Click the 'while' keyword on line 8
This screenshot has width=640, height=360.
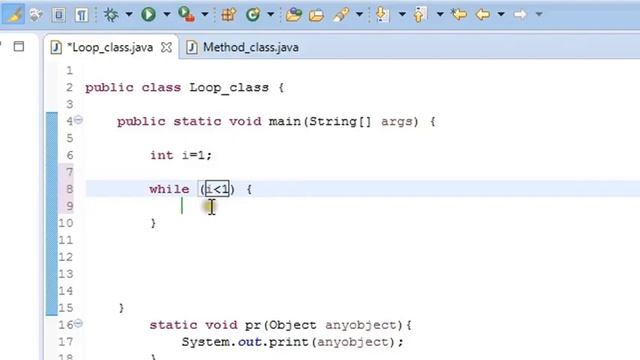pyautogui.click(x=169, y=189)
